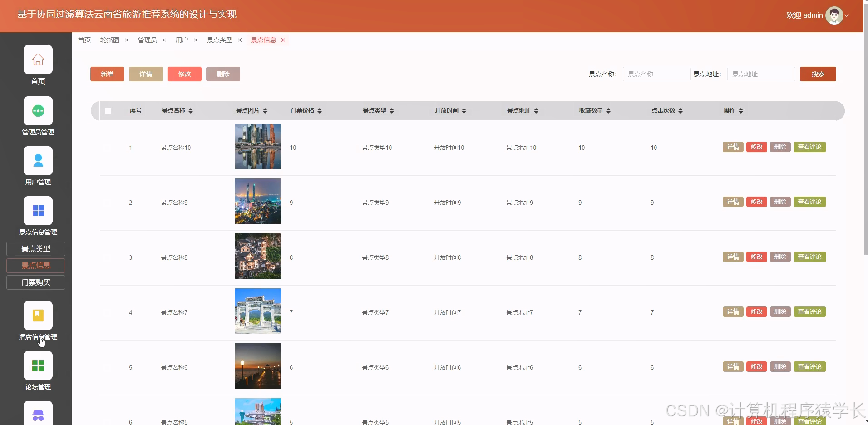The height and width of the screenshot is (425, 868).
Task: Open the 景点信息管理 sidebar icon
Action: 38,211
